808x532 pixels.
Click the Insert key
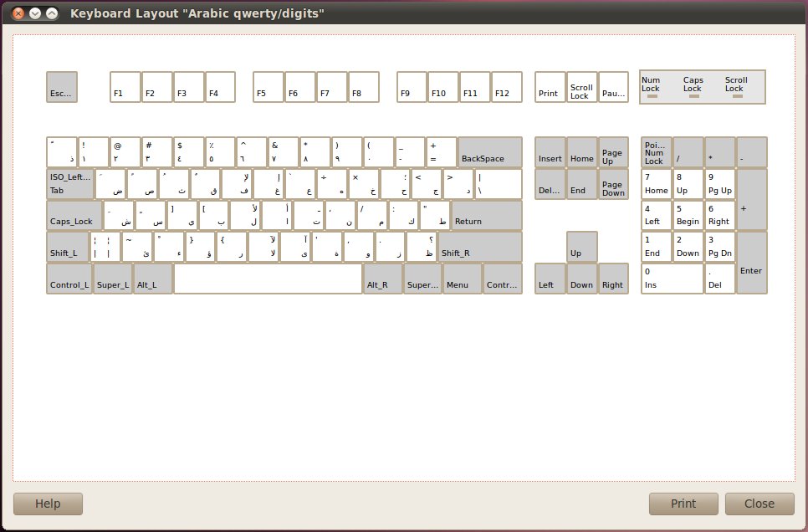coord(550,151)
